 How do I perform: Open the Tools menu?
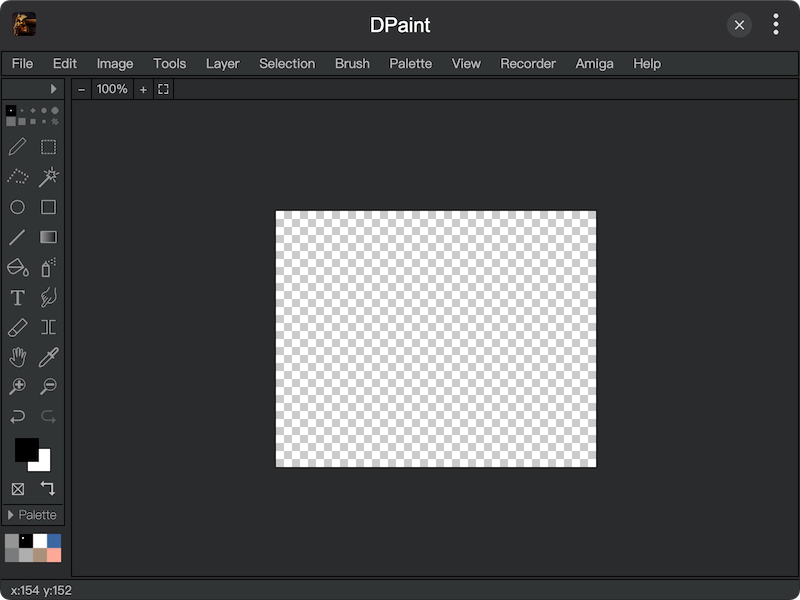click(169, 64)
